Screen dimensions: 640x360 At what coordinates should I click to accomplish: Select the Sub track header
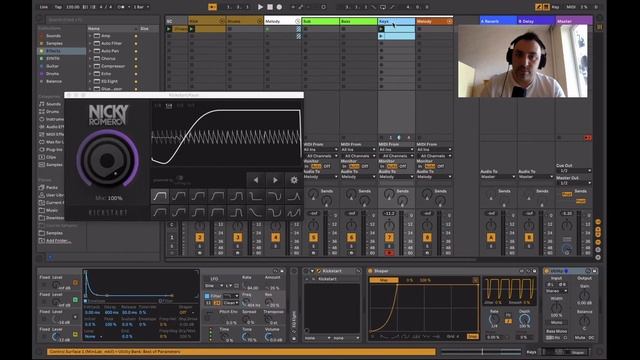click(x=320, y=21)
